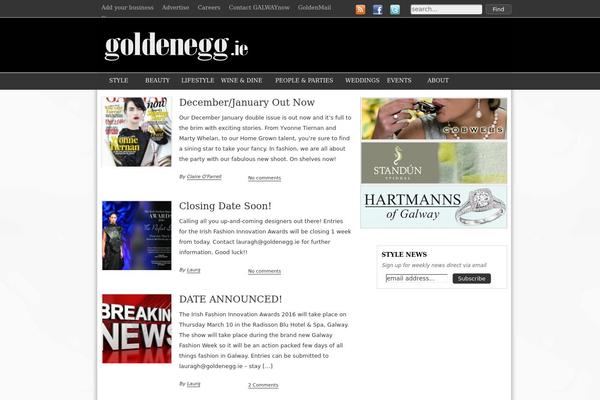Open the Cobwebs jewellery banner ad
This screenshot has height=400, width=600.
click(x=434, y=119)
